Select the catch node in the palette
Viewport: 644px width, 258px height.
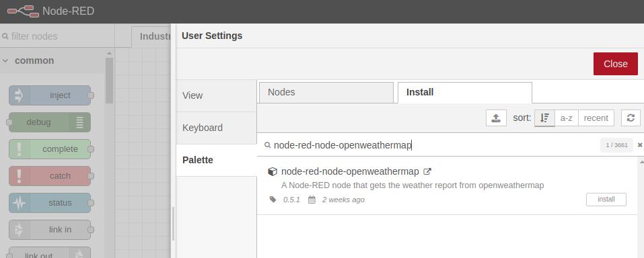(x=50, y=176)
